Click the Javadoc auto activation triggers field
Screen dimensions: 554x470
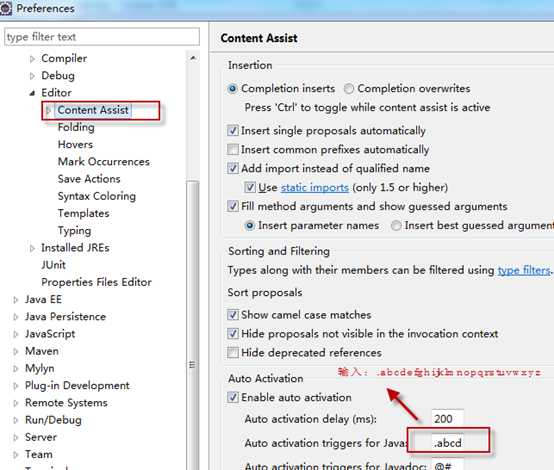pos(447,465)
